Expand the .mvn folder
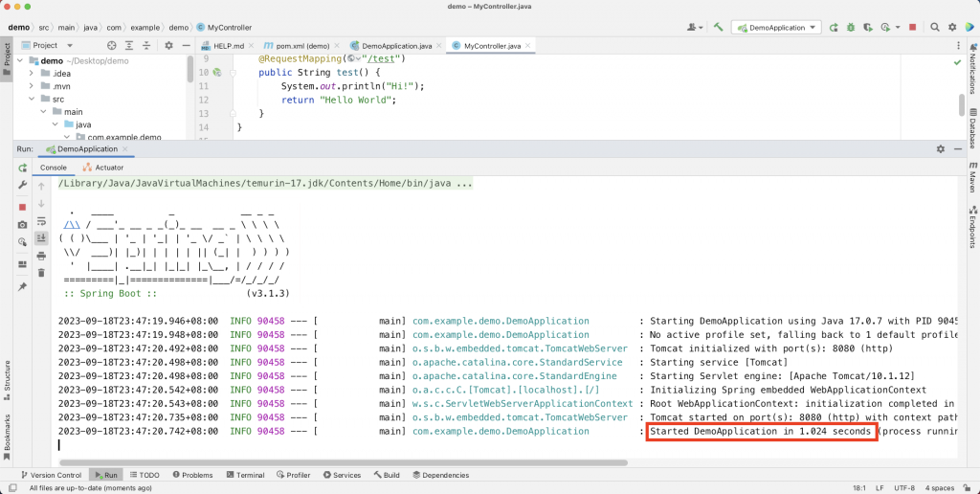980x494 pixels. click(x=32, y=86)
